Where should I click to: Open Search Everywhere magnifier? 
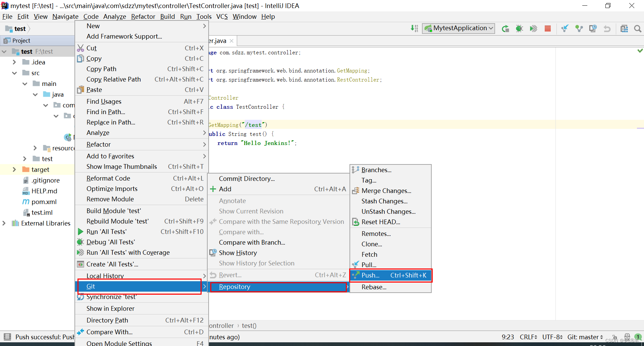pos(638,29)
